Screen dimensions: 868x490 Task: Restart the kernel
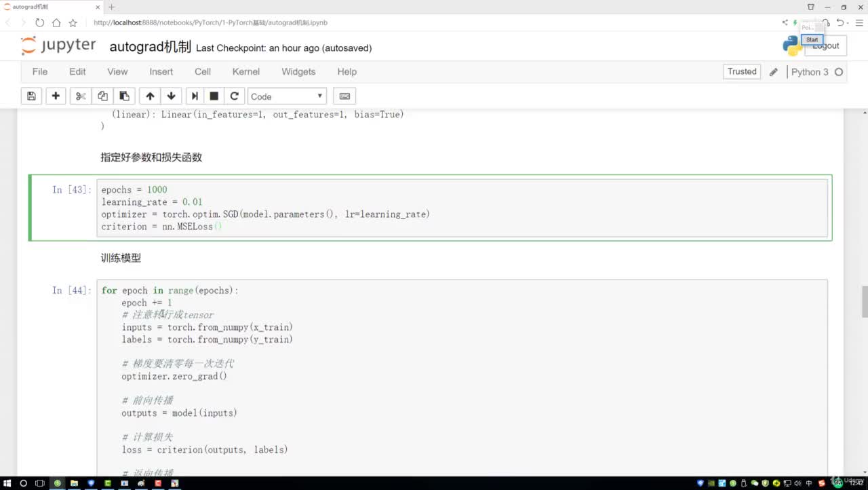[x=235, y=96]
